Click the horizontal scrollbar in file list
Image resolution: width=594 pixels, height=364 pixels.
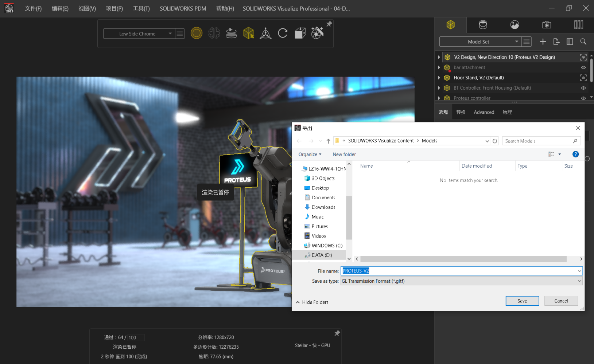[x=463, y=259]
